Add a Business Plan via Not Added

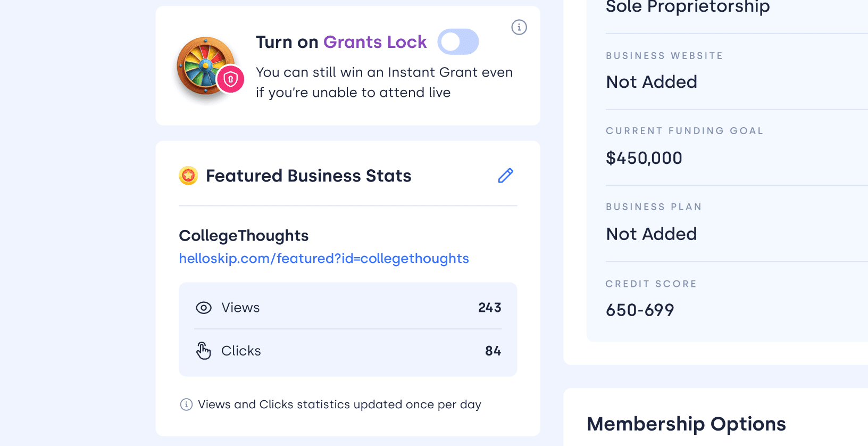651,234
